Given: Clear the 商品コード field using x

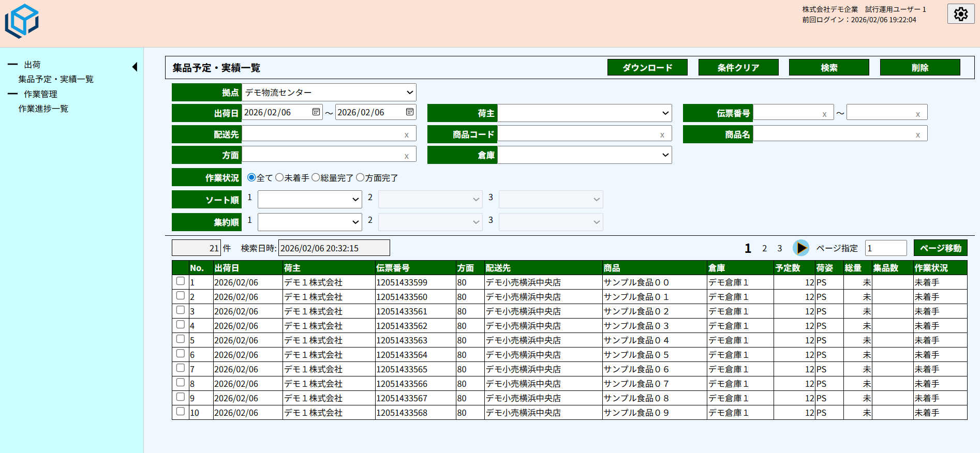Looking at the screenshot, I should pos(662,135).
